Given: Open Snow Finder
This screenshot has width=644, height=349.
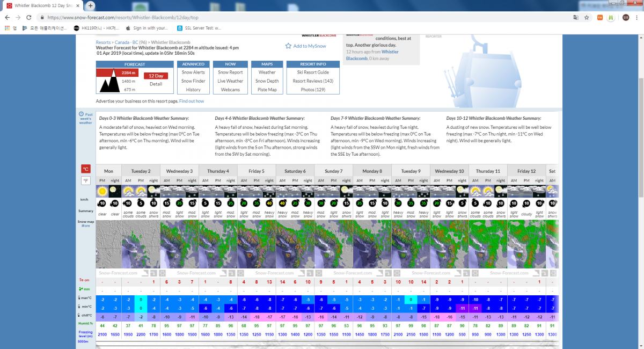Looking at the screenshot, I should tap(193, 81).
